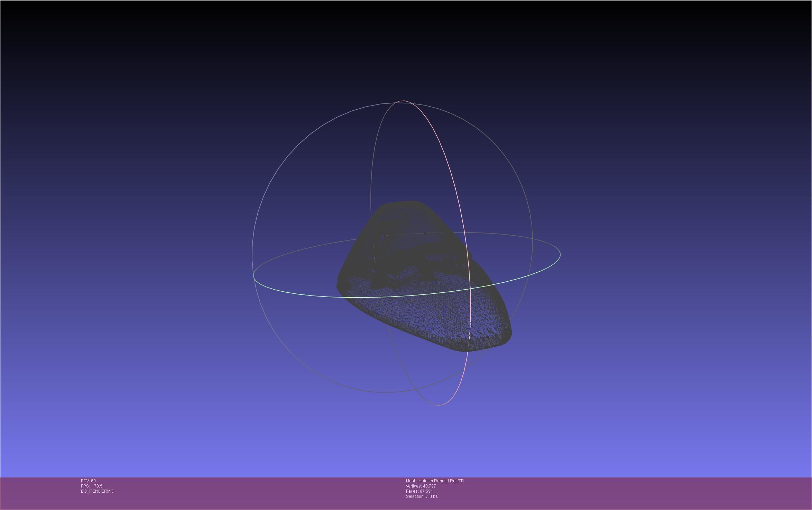Click the Faces: 87,594 info line
The height and width of the screenshot is (510, 812).
coord(419,491)
